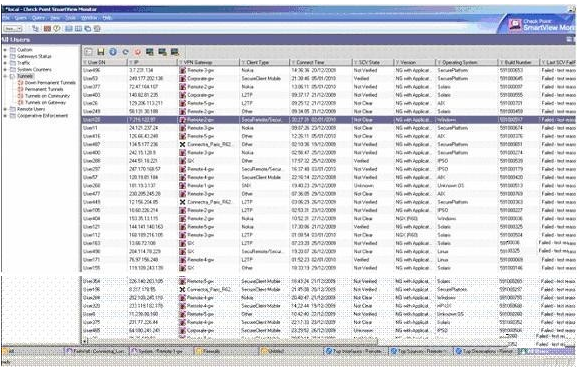Switch to the Top Sources tab
The height and width of the screenshot is (367, 580).
[x=421, y=351]
